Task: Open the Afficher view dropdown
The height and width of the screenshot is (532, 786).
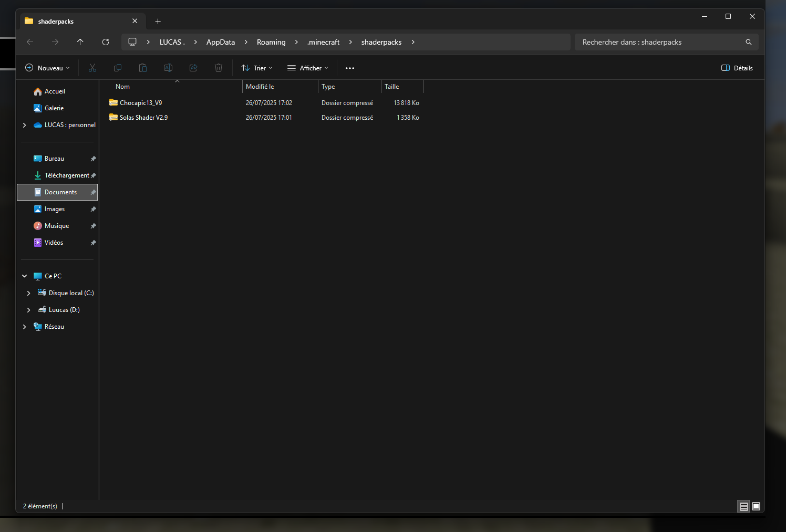Action: click(x=308, y=68)
